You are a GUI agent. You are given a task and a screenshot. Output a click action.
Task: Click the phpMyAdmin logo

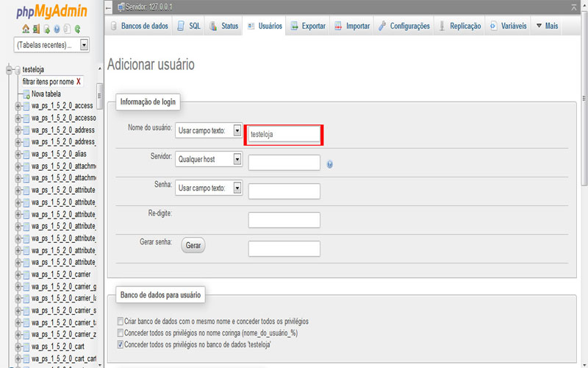(51, 11)
